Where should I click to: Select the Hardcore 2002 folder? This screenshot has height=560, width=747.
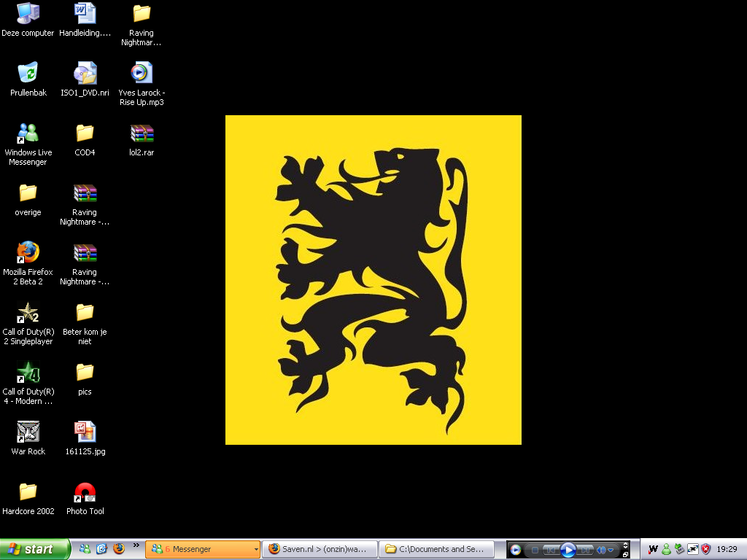[28, 499]
